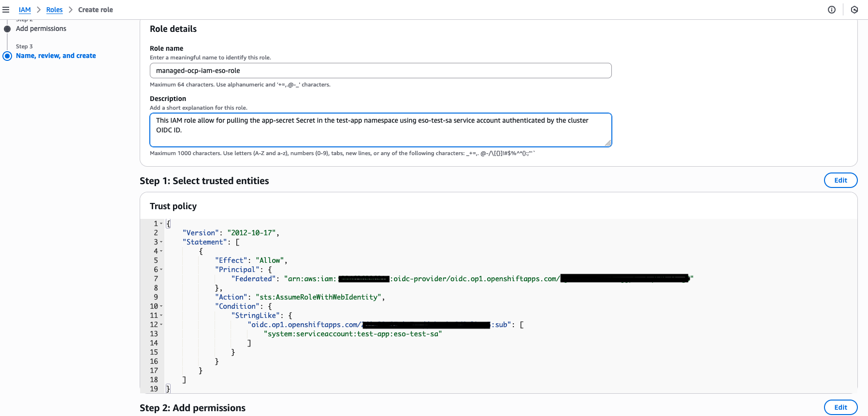The image size is (868, 416).
Task: Fold the Condition block on line 10
Action: pyautogui.click(x=161, y=306)
